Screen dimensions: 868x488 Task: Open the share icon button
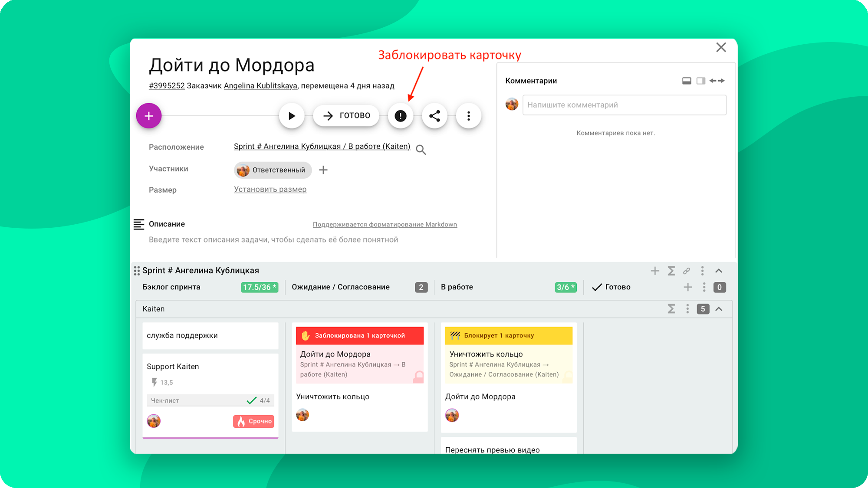pyautogui.click(x=434, y=116)
